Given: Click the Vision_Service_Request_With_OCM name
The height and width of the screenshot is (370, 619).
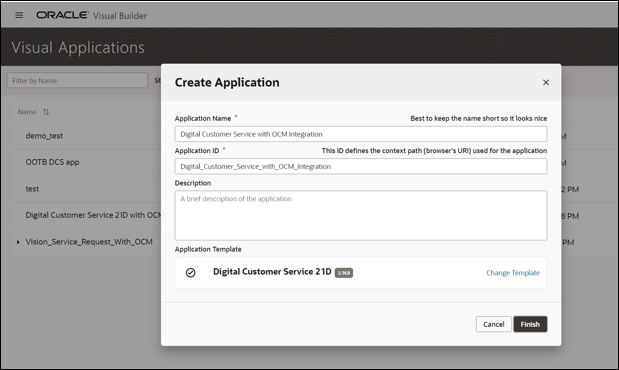Looking at the screenshot, I should click(x=89, y=242).
